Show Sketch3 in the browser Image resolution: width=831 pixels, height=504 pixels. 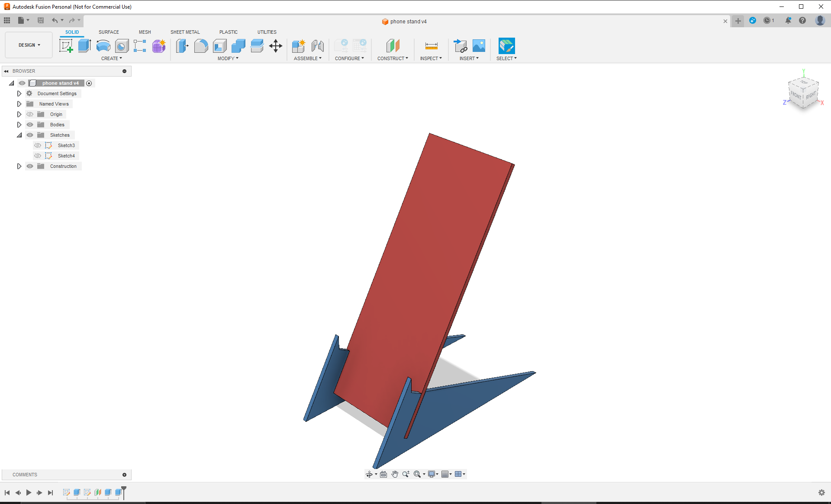(37, 145)
